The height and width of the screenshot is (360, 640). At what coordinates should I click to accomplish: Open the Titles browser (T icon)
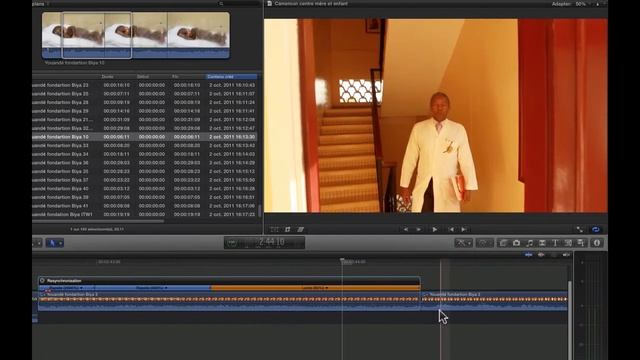[x=555, y=243]
